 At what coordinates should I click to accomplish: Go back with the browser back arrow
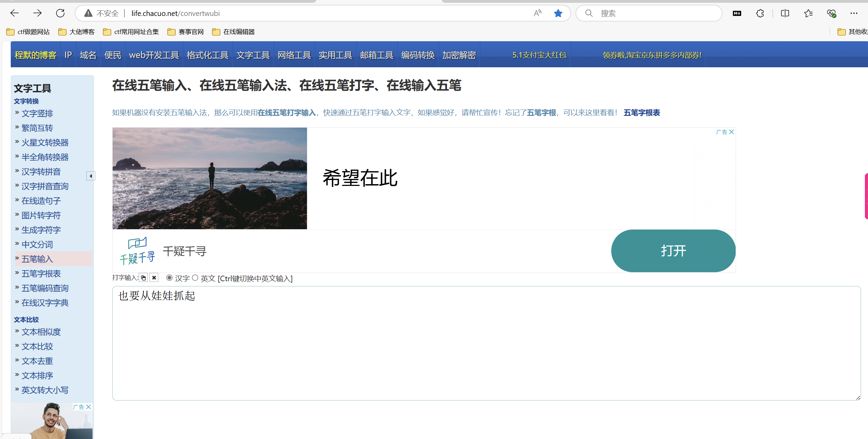tap(15, 13)
